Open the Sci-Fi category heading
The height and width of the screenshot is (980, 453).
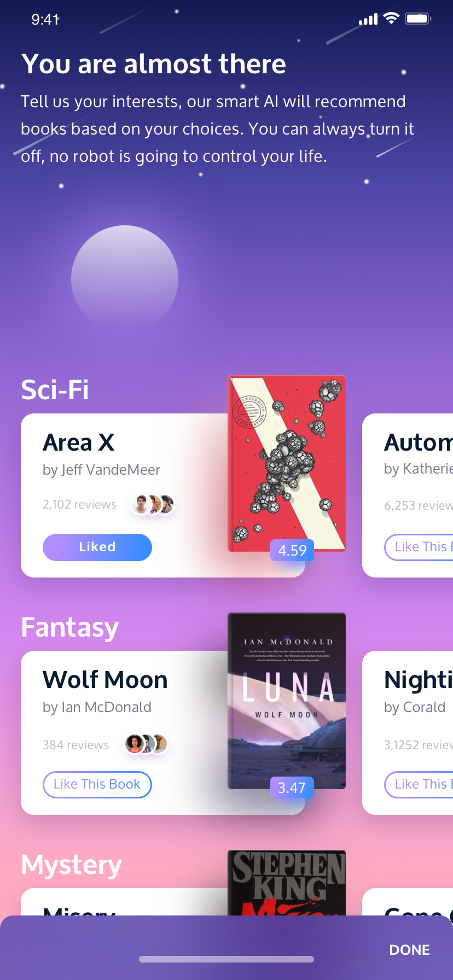click(x=55, y=390)
